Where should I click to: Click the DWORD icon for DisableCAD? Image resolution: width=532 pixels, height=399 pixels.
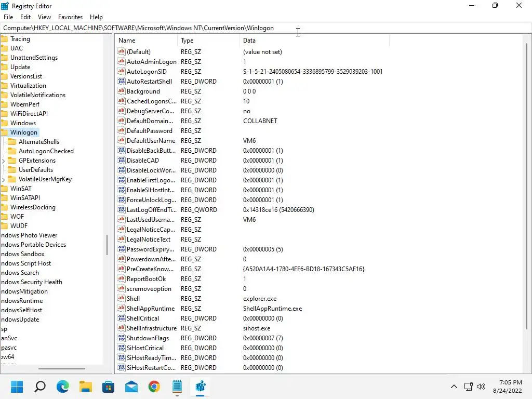click(x=122, y=160)
